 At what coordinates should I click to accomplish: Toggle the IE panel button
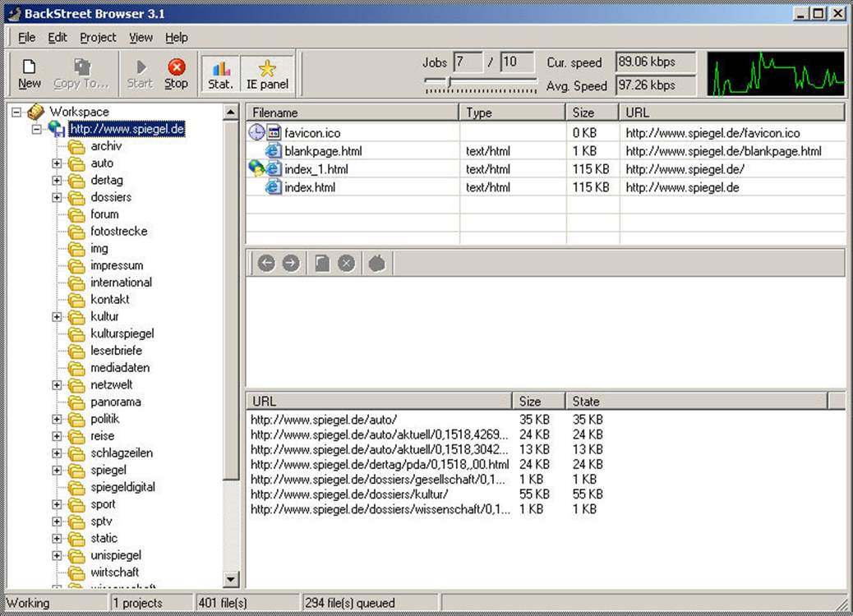267,75
